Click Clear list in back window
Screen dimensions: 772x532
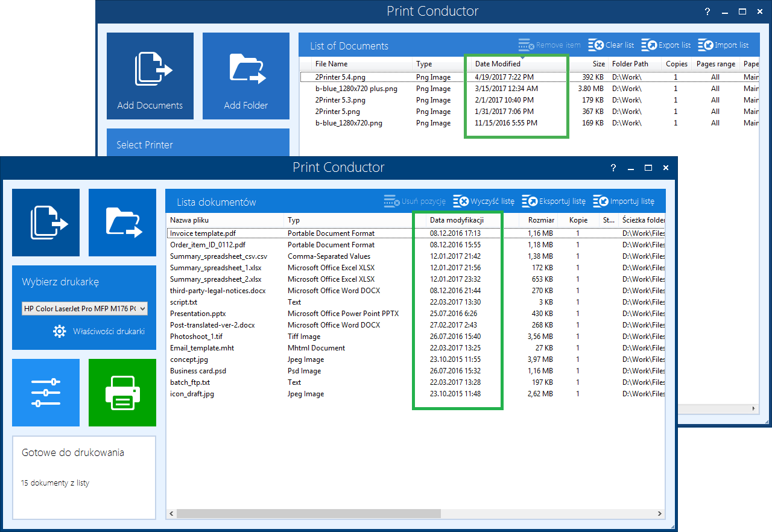click(612, 45)
